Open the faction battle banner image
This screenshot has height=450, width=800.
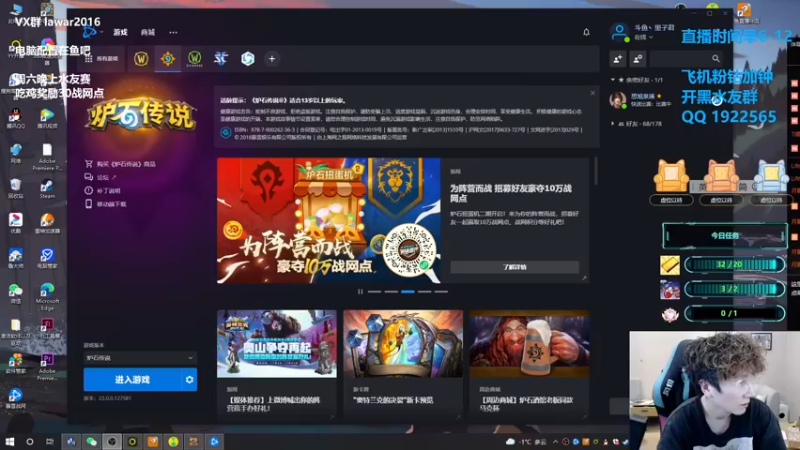tap(329, 220)
